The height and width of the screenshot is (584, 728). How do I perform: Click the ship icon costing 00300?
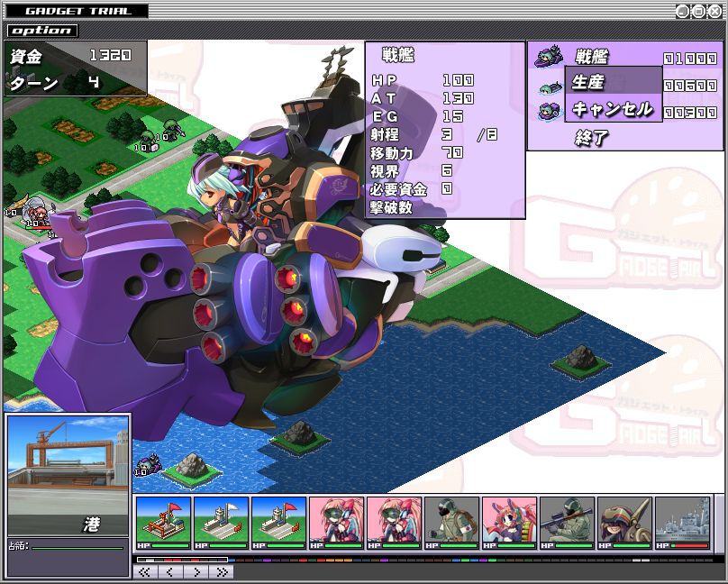tap(551, 112)
